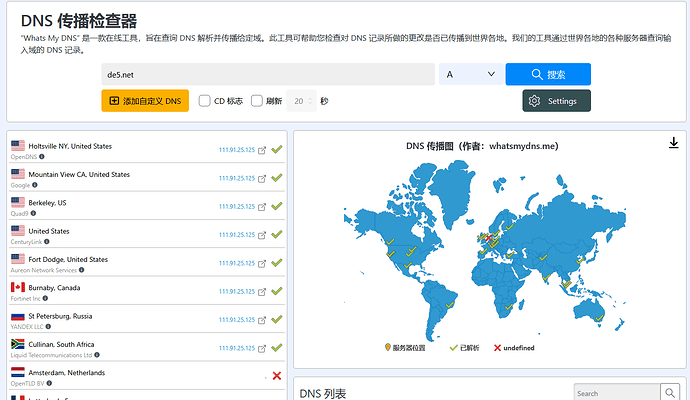The width and height of the screenshot is (690, 400).
Task: Click the blue search button
Action: point(548,74)
